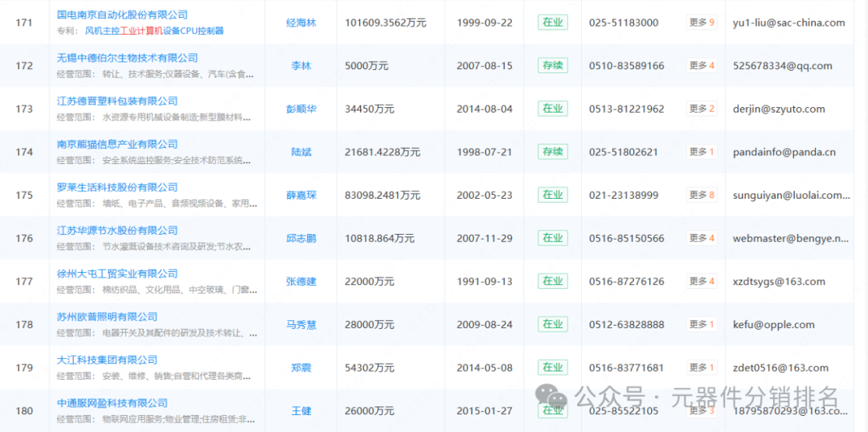This screenshot has height=432, width=868.
Task: Click legal representative 邱志鹏
Action: click(x=301, y=239)
